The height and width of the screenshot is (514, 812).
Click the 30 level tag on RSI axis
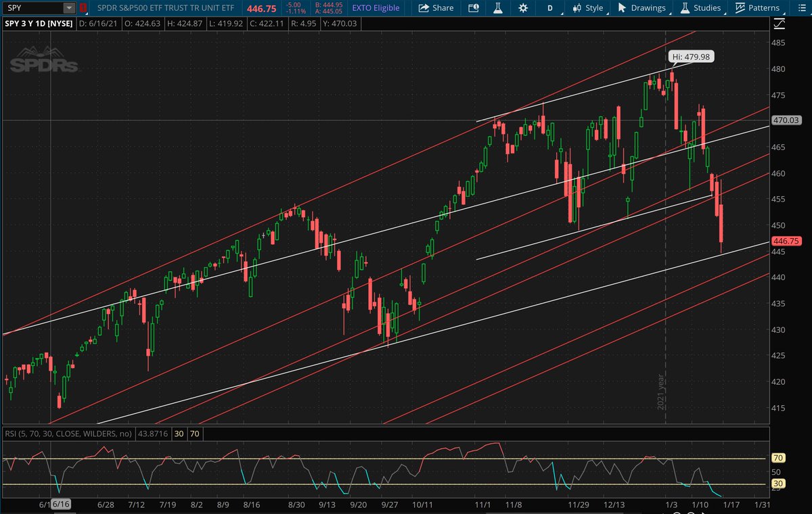(x=779, y=484)
